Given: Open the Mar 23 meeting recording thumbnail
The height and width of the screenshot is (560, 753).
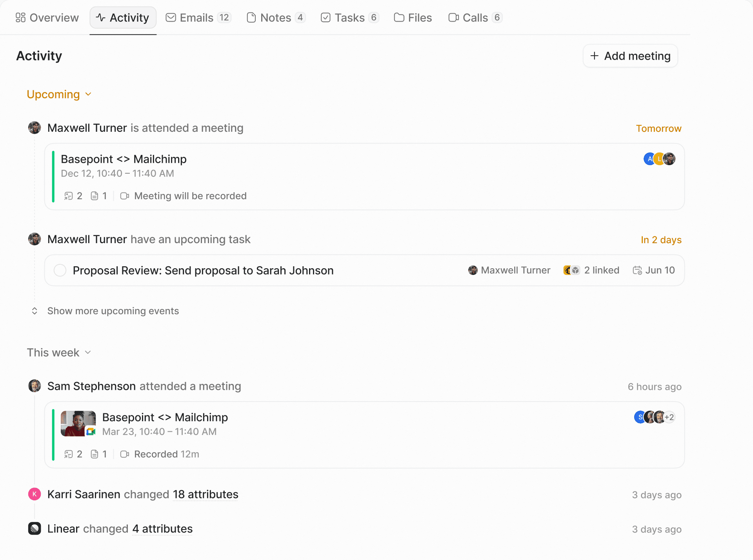Looking at the screenshot, I should (78, 424).
